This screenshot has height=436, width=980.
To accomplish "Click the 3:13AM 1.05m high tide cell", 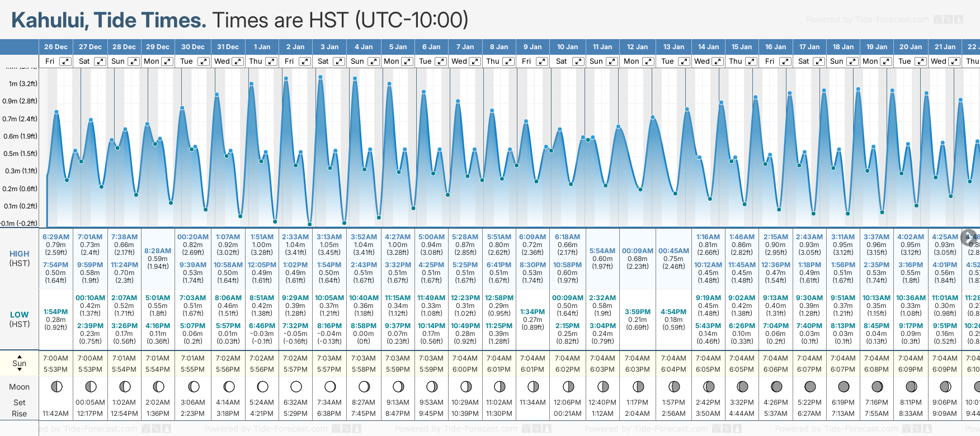I will (329, 245).
